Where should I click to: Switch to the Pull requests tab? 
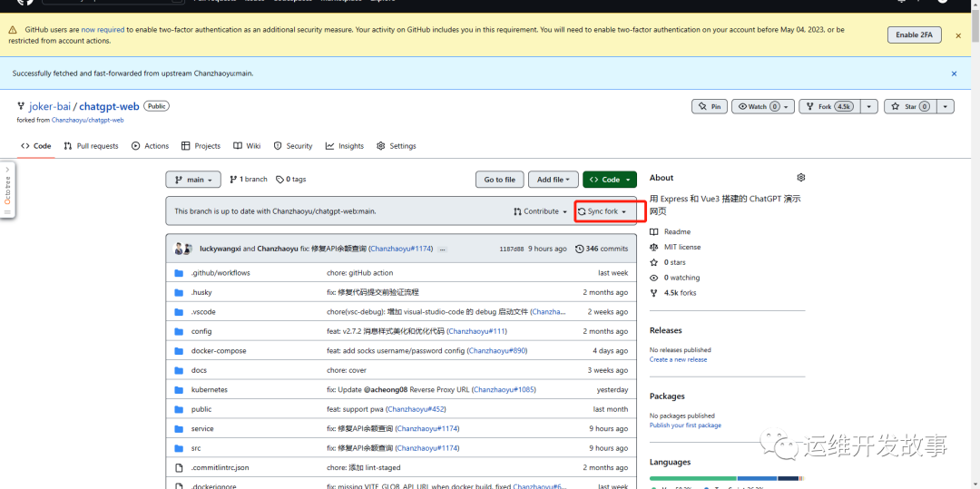click(x=91, y=146)
